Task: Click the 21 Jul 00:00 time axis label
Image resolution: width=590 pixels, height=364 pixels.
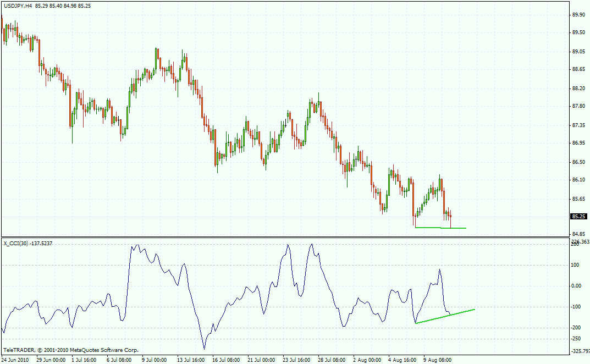Action: click(261, 360)
